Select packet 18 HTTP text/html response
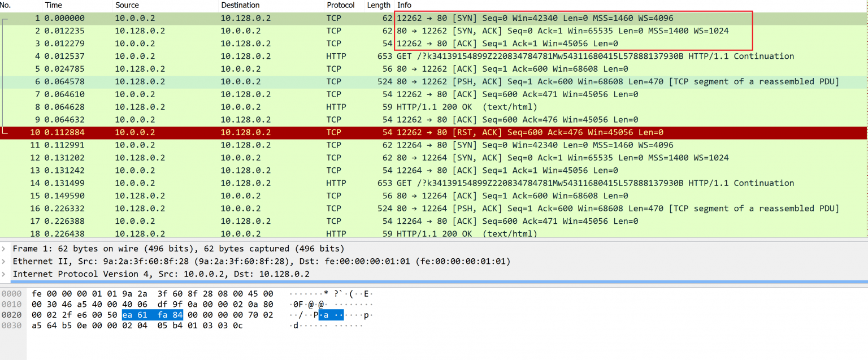The height and width of the screenshot is (360, 868). [226, 233]
